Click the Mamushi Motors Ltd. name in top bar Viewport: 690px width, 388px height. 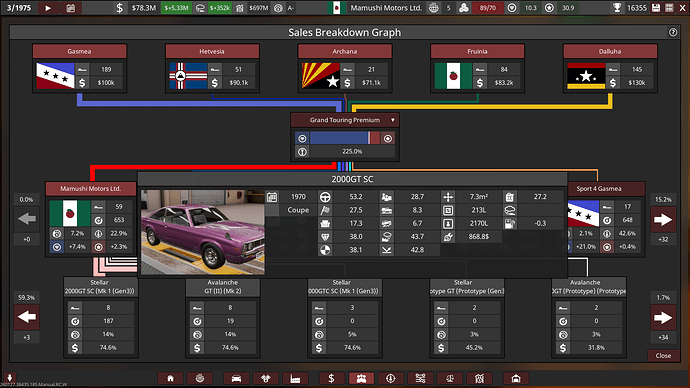click(386, 8)
